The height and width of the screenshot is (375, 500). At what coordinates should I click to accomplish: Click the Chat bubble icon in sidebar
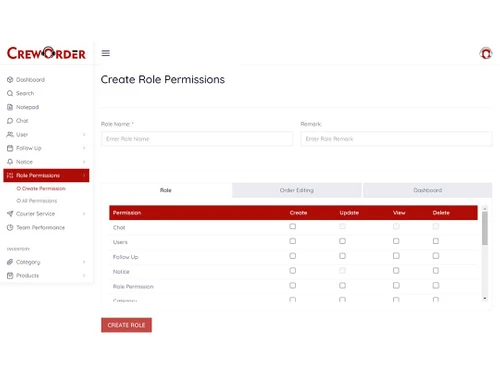10,121
